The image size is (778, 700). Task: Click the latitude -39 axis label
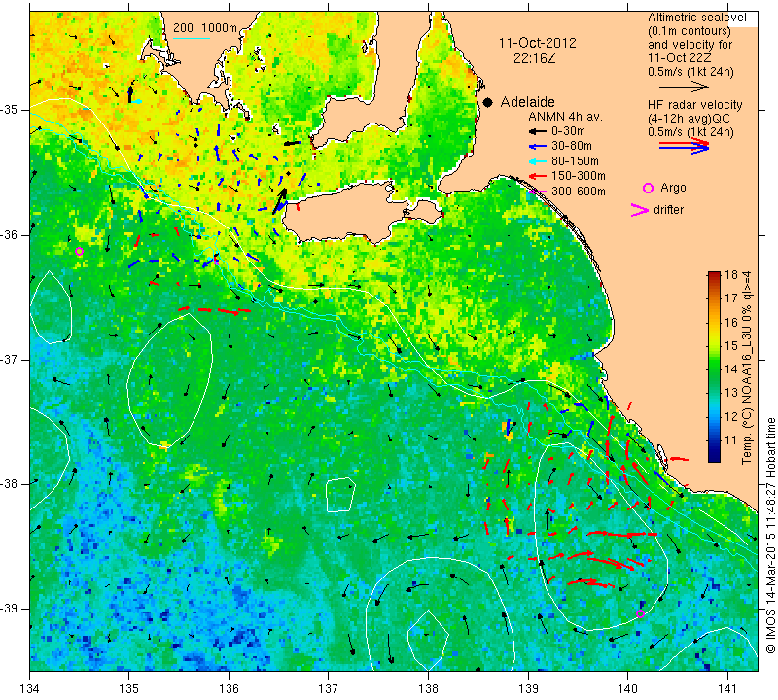(11, 609)
